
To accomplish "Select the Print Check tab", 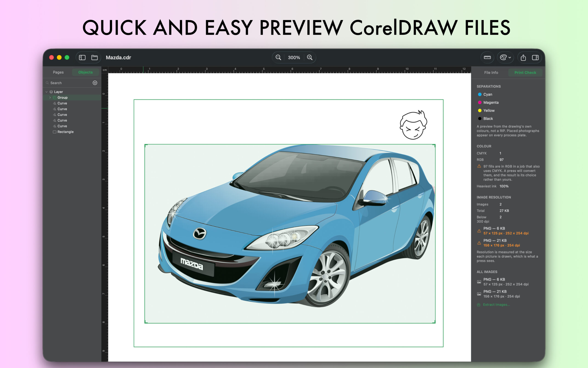I will 525,72.
